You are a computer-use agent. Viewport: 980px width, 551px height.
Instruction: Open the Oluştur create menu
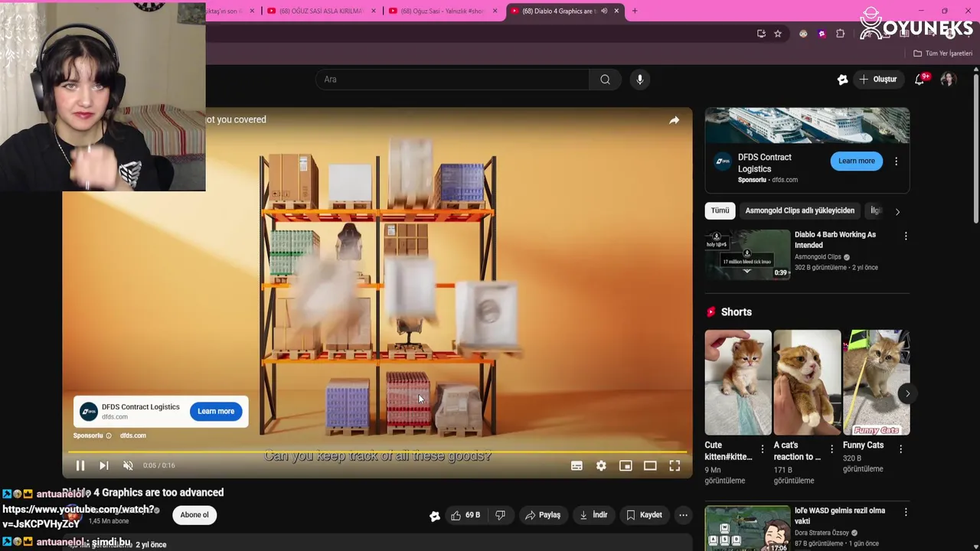tap(878, 80)
